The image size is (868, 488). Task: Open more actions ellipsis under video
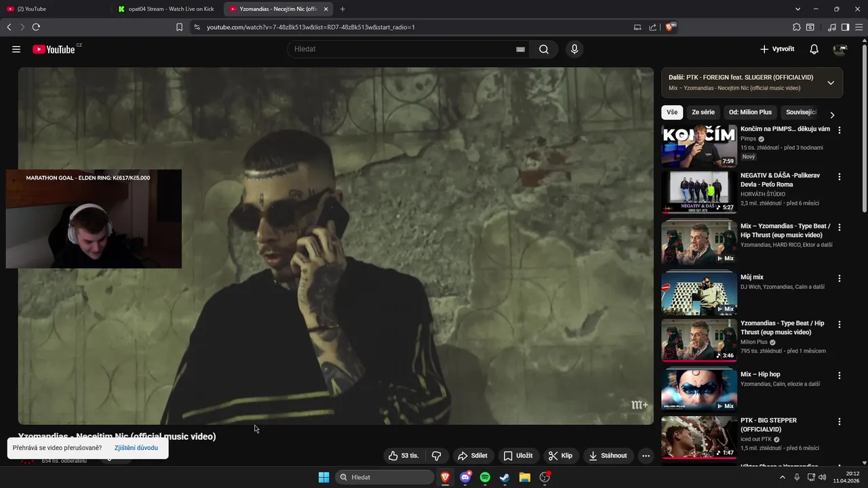click(646, 455)
